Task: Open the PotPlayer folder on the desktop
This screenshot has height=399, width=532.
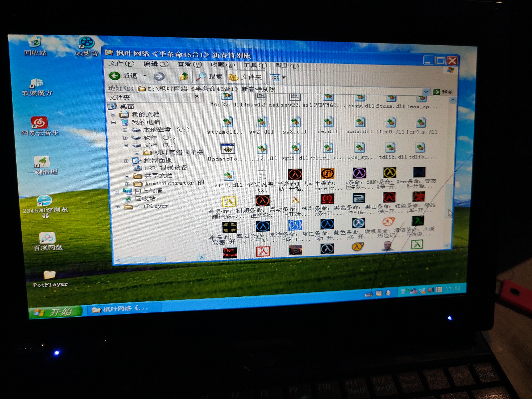Action: coord(50,279)
